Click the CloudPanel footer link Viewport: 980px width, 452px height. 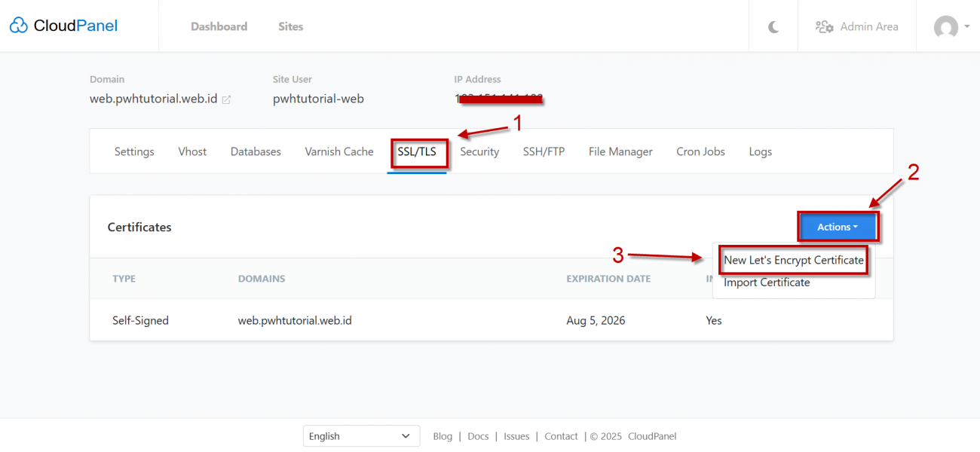click(x=652, y=436)
